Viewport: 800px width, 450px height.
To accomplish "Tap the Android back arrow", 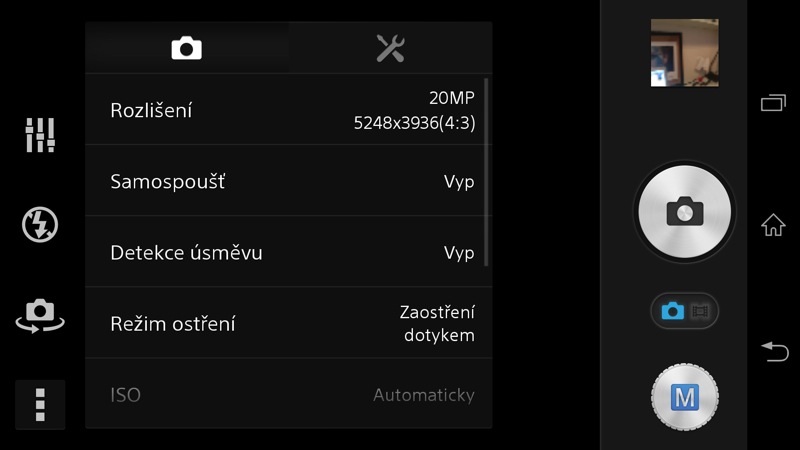I will tap(774, 352).
